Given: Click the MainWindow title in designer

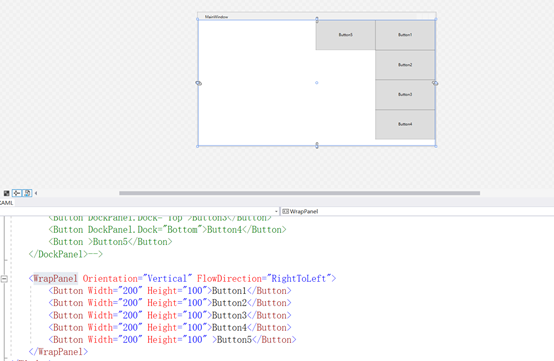Looking at the screenshot, I should (216, 17).
